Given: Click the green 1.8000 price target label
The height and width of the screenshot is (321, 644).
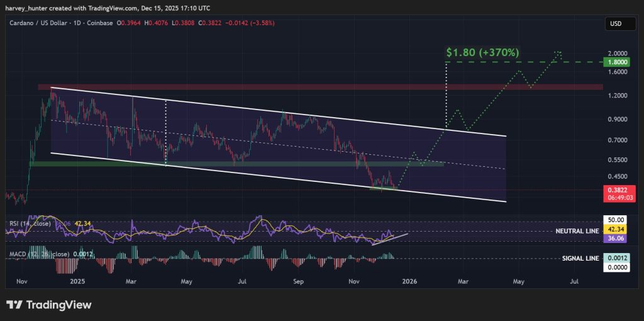Looking at the screenshot, I should [x=614, y=62].
